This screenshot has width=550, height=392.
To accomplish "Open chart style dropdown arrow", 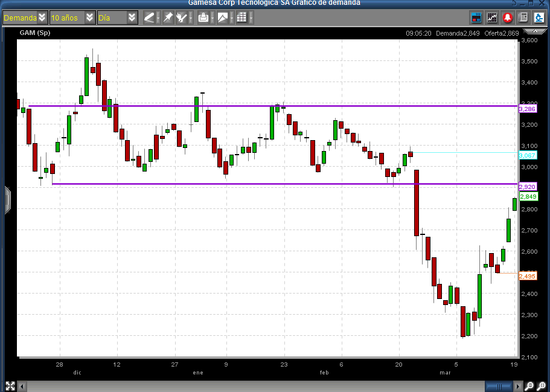I will tap(232, 18).
